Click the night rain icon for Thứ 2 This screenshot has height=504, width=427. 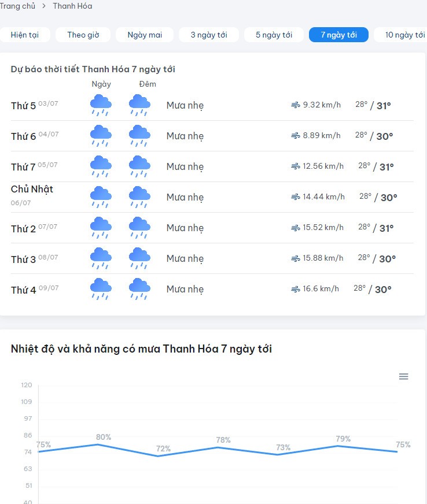pos(139,228)
